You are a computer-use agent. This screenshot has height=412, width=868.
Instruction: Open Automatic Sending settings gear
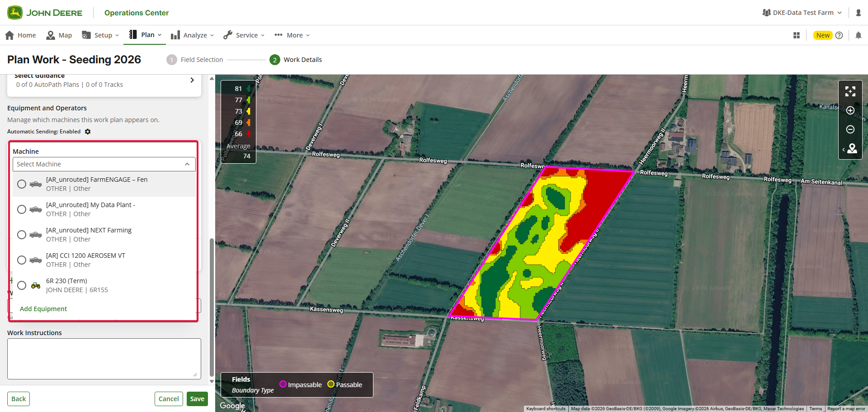click(88, 132)
